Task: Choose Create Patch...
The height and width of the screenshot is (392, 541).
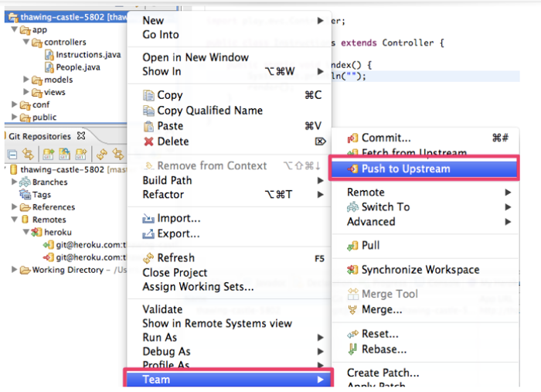Action: click(425, 373)
